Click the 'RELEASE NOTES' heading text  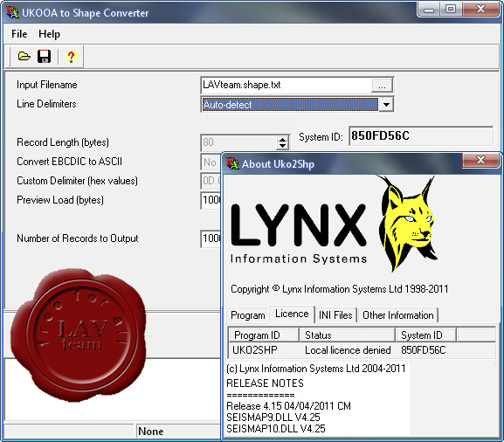tap(265, 383)
